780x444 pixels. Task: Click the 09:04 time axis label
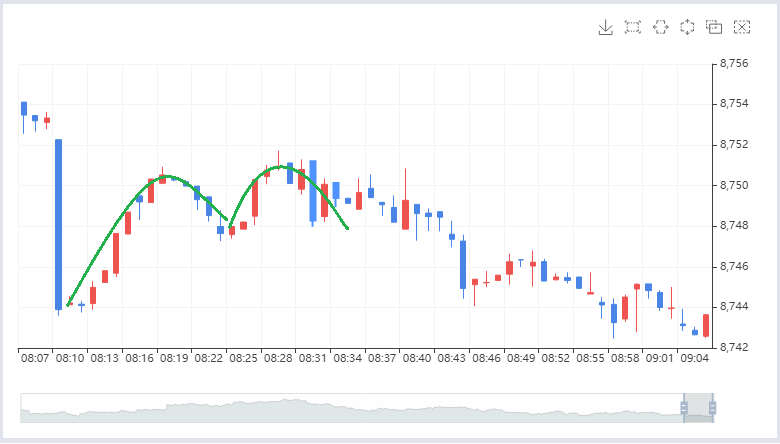(x=694, y=358)
